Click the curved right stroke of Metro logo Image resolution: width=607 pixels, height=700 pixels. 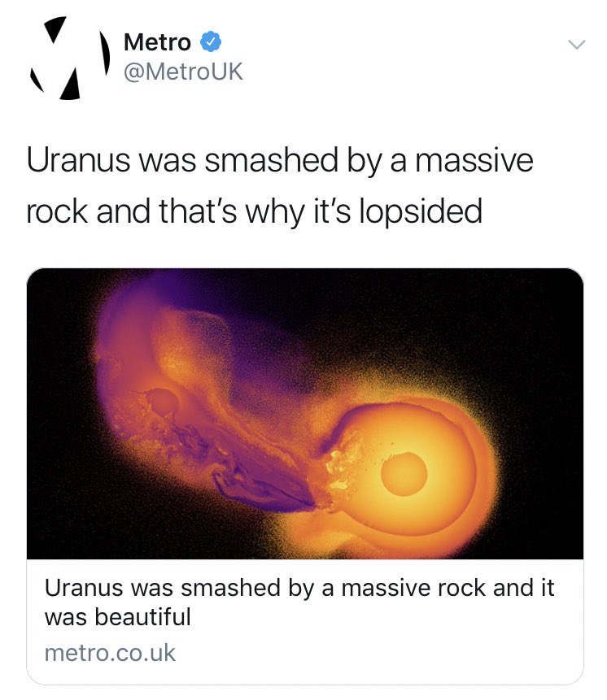tap(104, 53)
